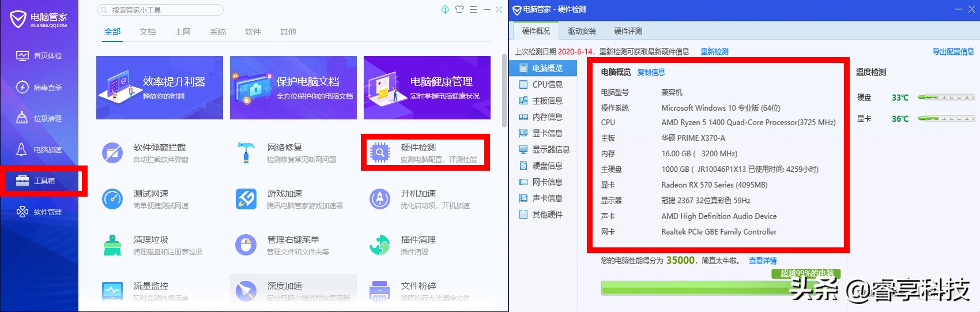Open the 电脑健康管理 banner
Screen dimensions: 980x312
point(427,88)
